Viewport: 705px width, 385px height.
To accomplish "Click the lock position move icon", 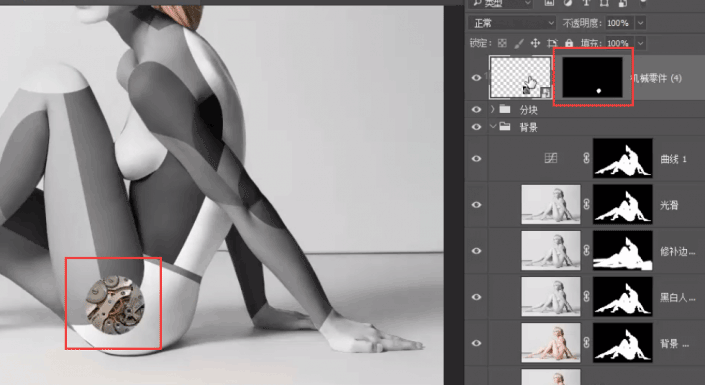I will [535, 43].
